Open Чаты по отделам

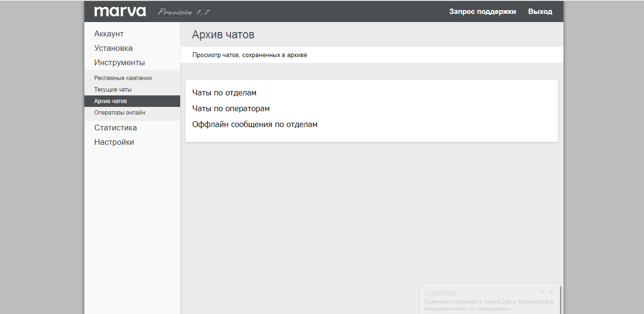[x=224, y=93]
